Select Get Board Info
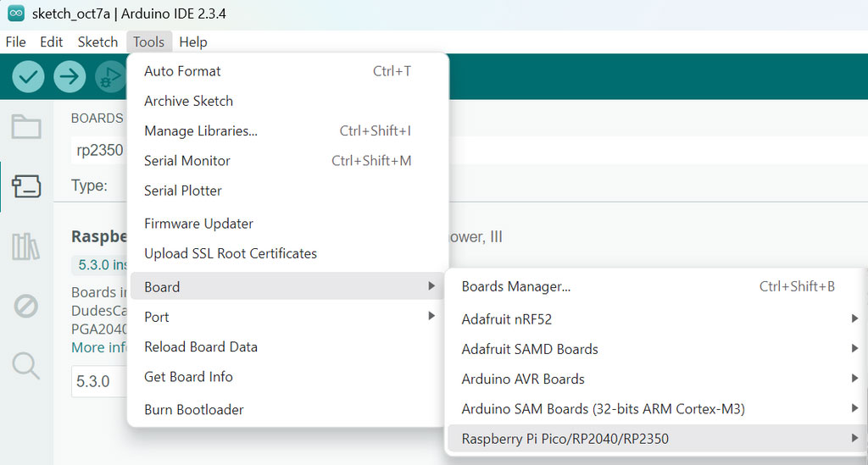Image resolution: width=868 pixels, height=465 pixels. tap(288, 377)
